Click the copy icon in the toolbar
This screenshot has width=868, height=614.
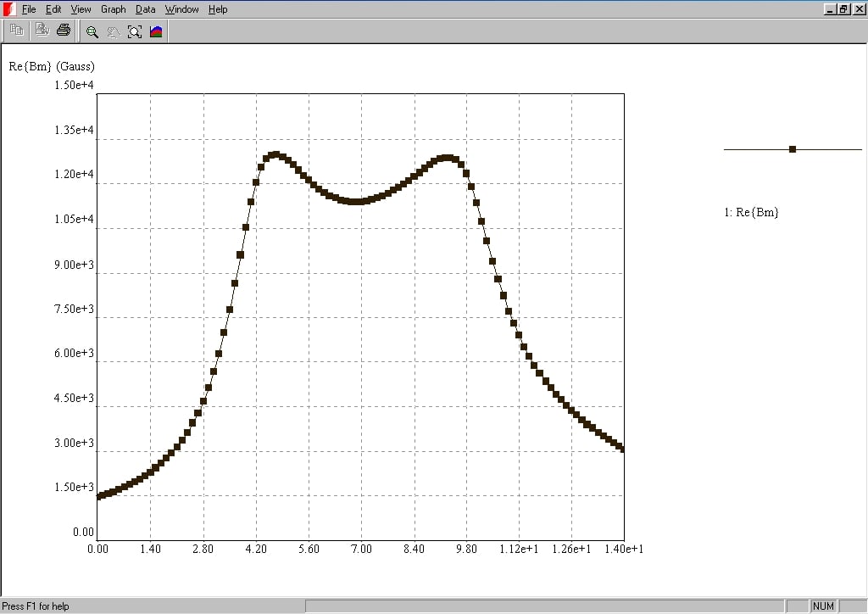[x=17, y=31]
